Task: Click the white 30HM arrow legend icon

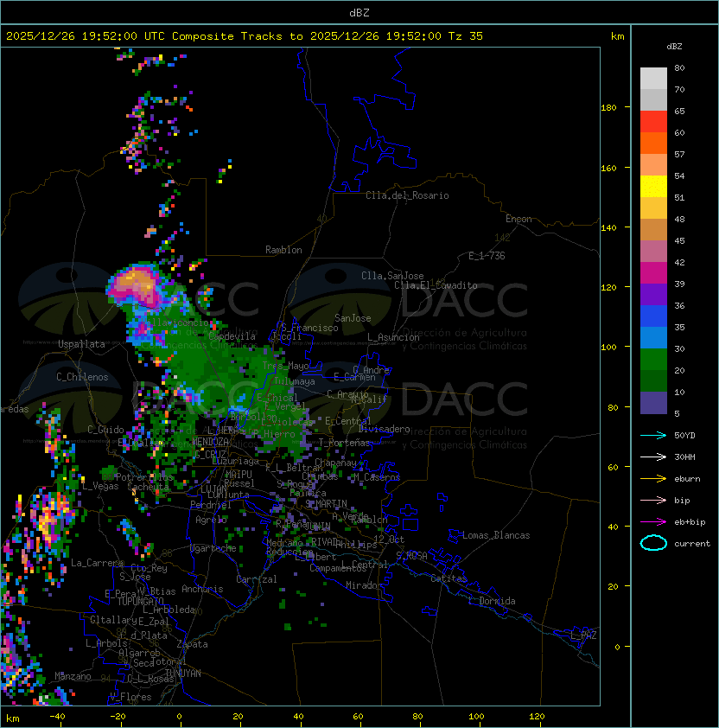Action: (x=653, y=457)
